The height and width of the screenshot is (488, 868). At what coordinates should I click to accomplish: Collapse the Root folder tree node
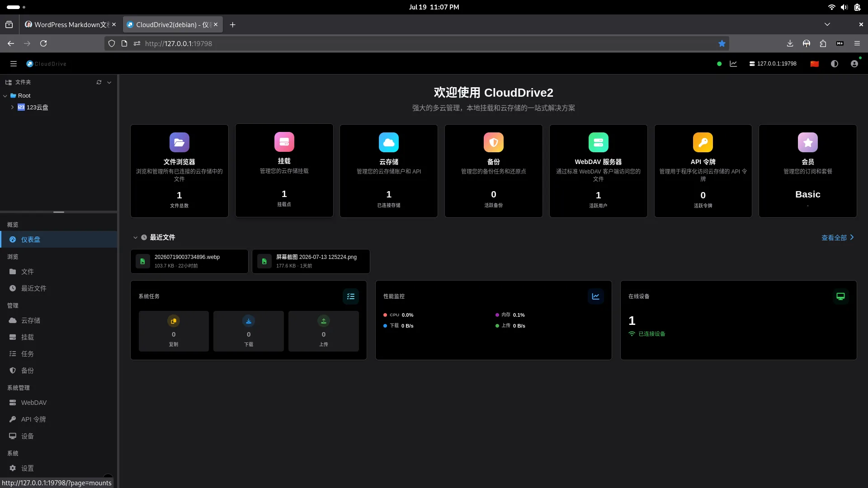pyautogui.click(x=5, y=96)
